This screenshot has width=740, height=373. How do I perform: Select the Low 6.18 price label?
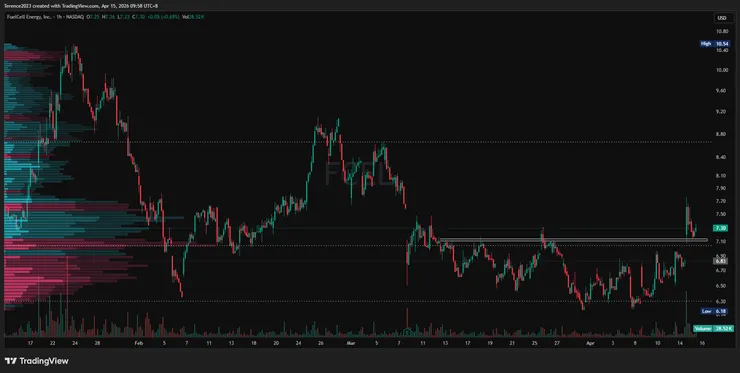point(715,311)
